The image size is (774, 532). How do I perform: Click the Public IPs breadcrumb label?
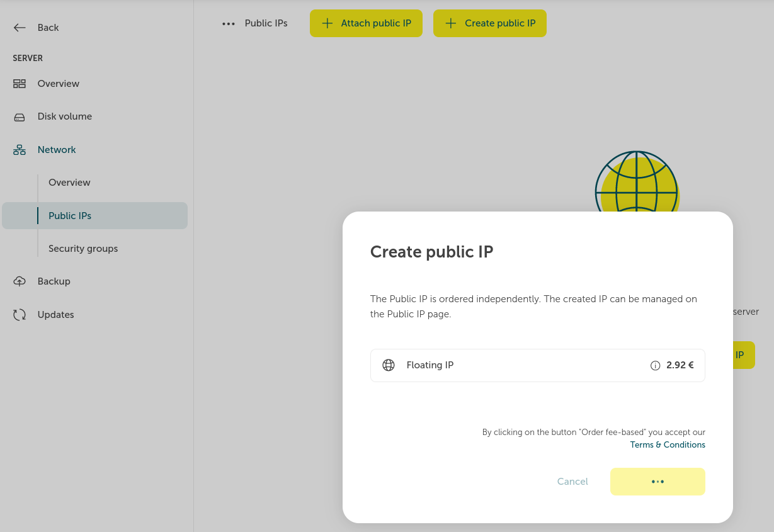tap(266, 23)
